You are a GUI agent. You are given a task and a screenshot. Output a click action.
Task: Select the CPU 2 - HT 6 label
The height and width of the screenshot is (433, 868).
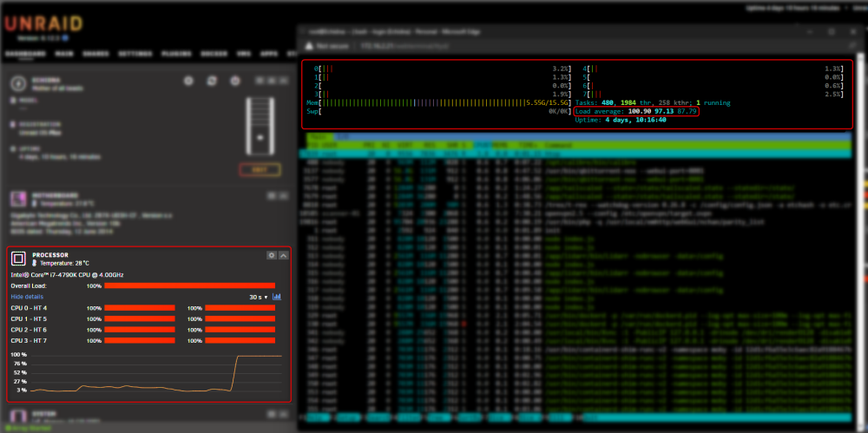(x=29, y=330)
